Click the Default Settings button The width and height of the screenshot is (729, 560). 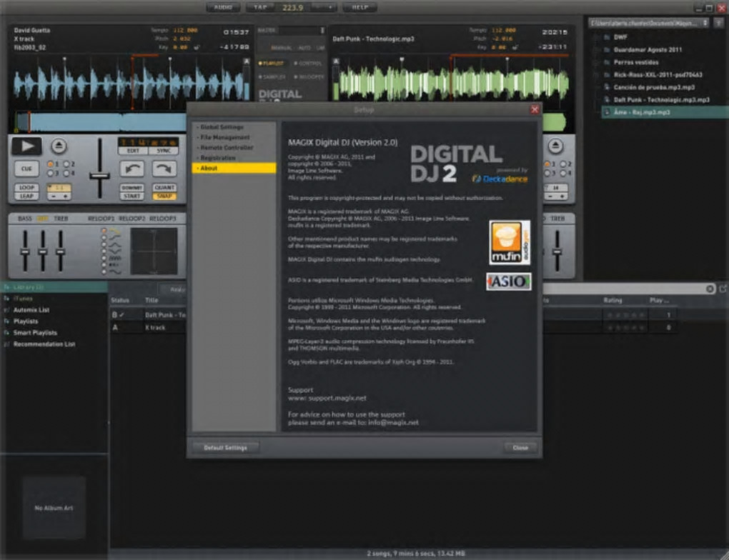[x=225, y=448]
